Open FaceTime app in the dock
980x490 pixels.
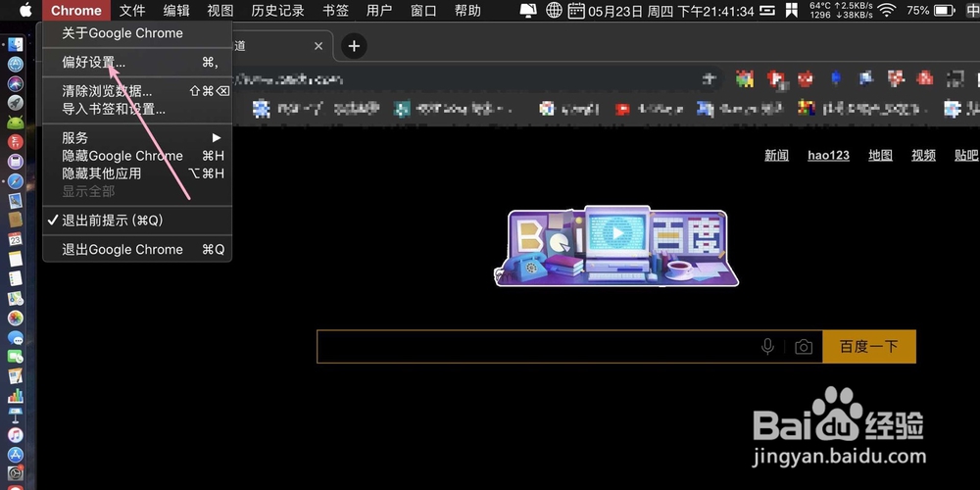[15, 357]
